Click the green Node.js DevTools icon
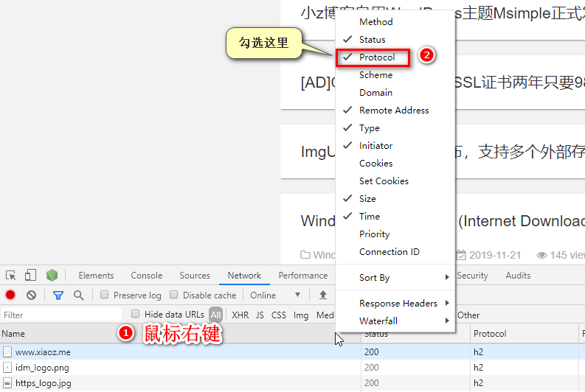Viewport: 585px width, 392px height. 52,276
